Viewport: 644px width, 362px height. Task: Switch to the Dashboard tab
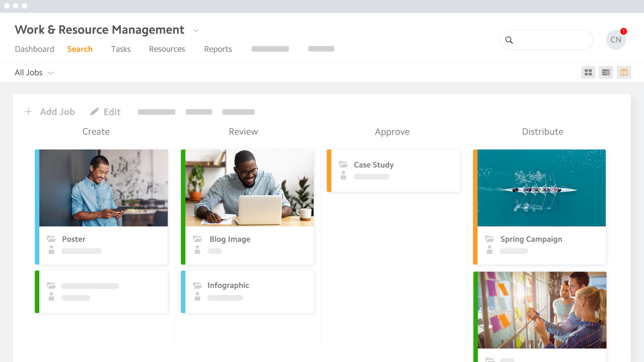(x=35, y=49)
